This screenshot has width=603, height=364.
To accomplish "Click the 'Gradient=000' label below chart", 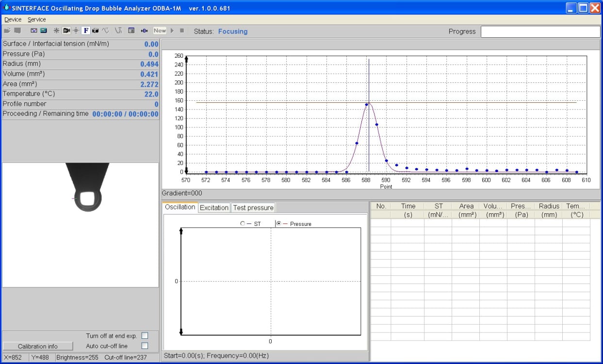I will 182,193.
